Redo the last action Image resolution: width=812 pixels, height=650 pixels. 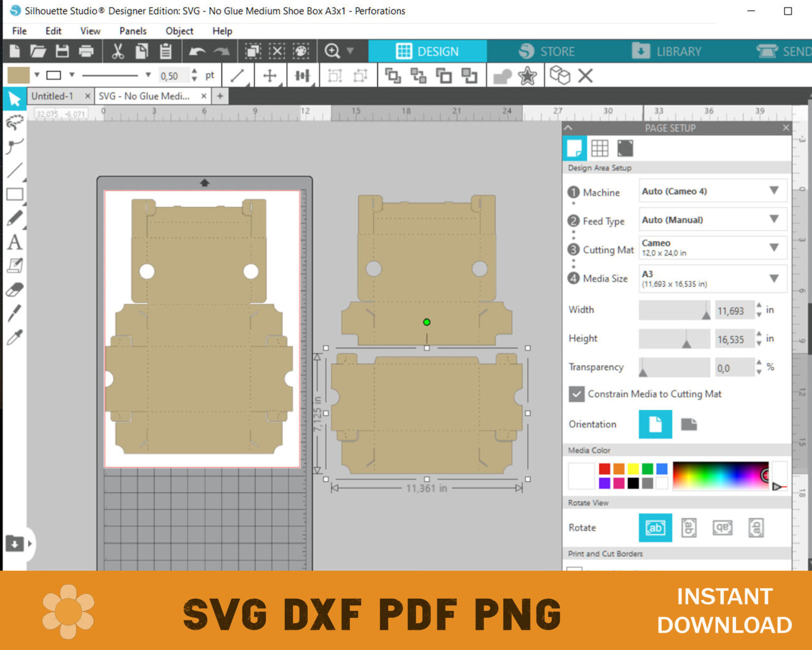point(221,51)
